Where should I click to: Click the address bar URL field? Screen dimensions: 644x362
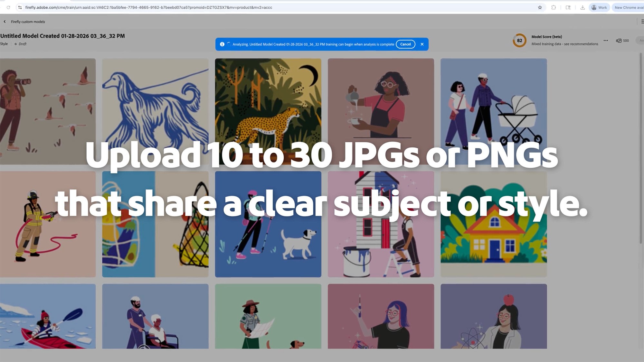148,7
